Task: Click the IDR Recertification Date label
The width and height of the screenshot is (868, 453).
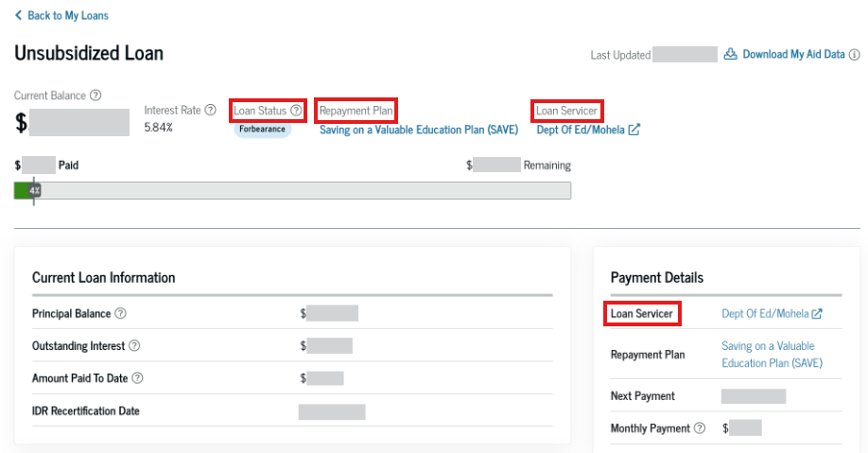Action: [86, 410]
